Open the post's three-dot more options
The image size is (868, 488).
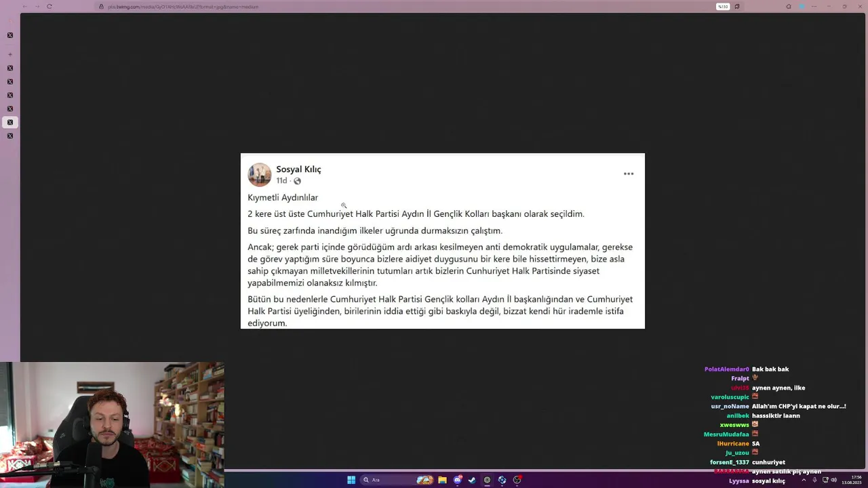[629, 174]
